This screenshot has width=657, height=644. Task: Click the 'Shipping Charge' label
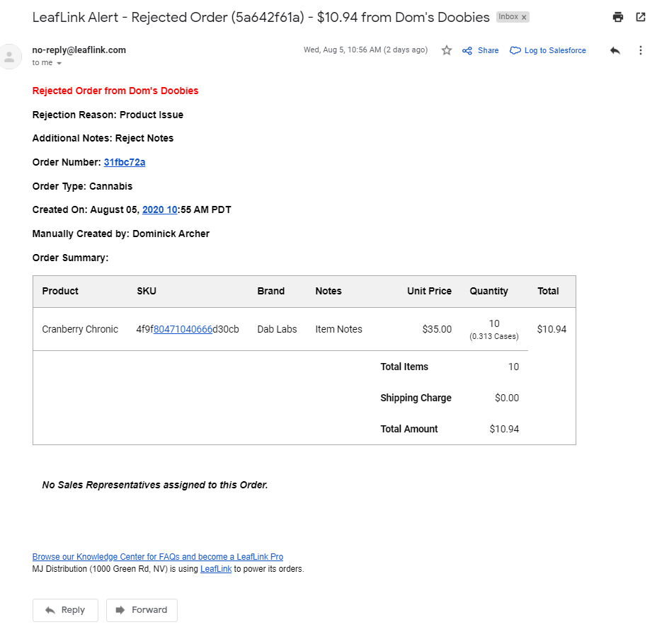(416, 398)
